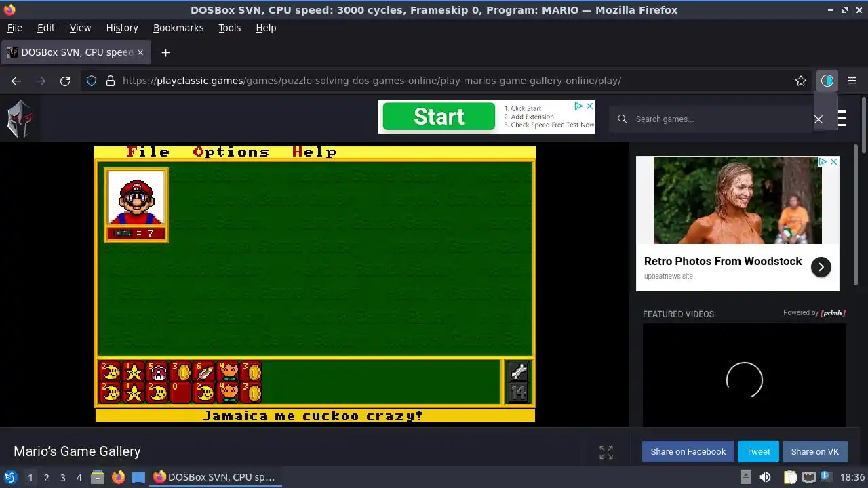Open the game's File menu
Viewport: 868px width, 488px height.
point(148,152)
